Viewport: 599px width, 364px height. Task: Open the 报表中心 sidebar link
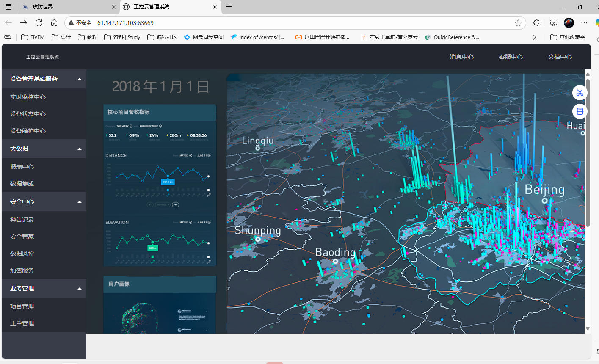point(22,167)
